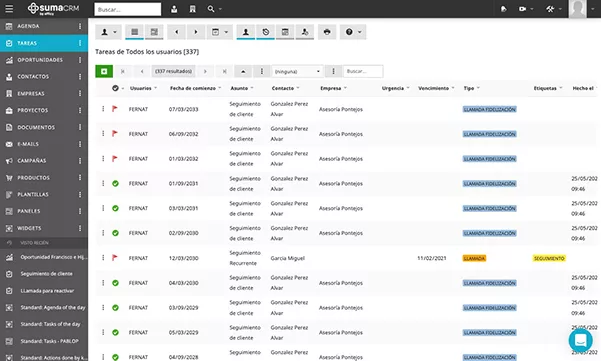Toggle the person filter icon in toolbar

coord(246,32)
